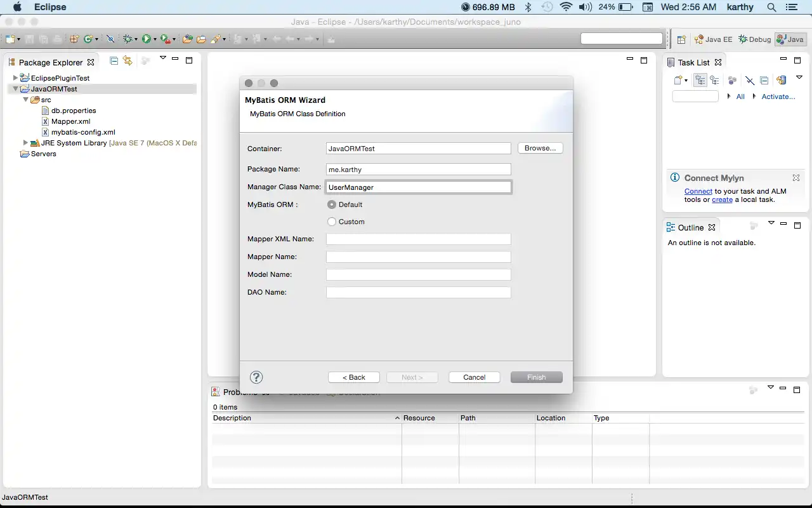The width and height of the screenshot is (812, 508).
Task: Click the Skip All Breakpoints toolbar icon
Action: click(x=110, y=39)
